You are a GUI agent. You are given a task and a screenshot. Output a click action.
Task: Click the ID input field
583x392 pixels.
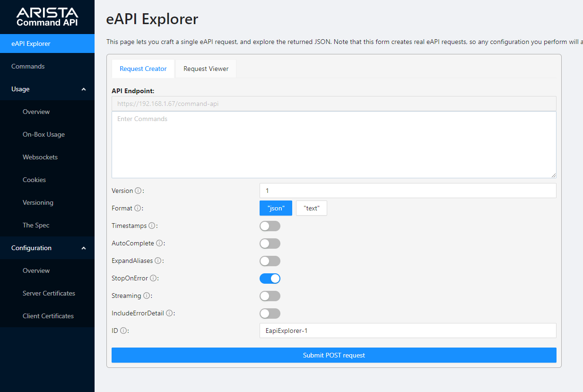click(408, 331)
